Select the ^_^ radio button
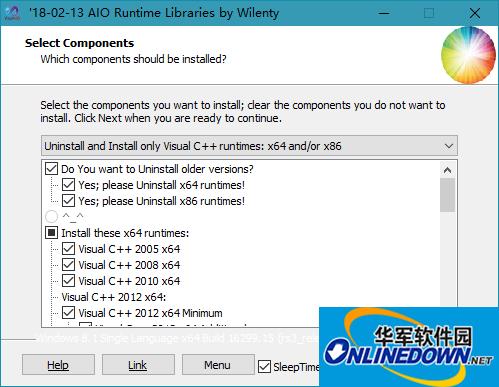 point(51,217)
